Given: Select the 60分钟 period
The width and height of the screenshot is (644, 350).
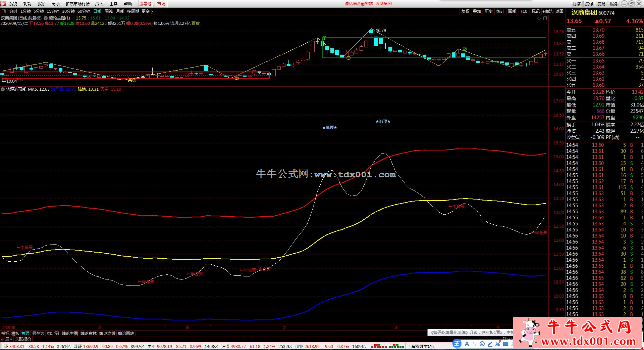Looking at the screenshot, I should 84,11.
